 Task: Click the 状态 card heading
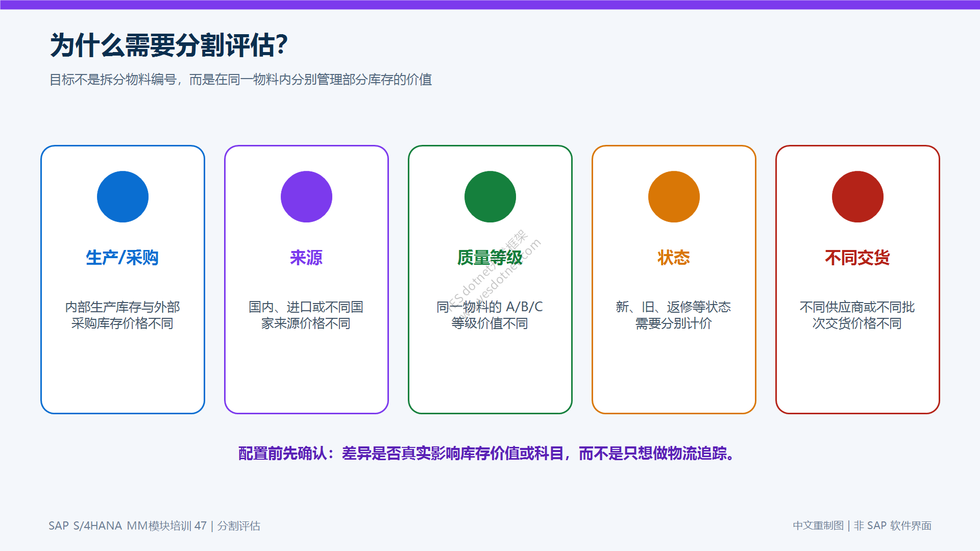674,258
